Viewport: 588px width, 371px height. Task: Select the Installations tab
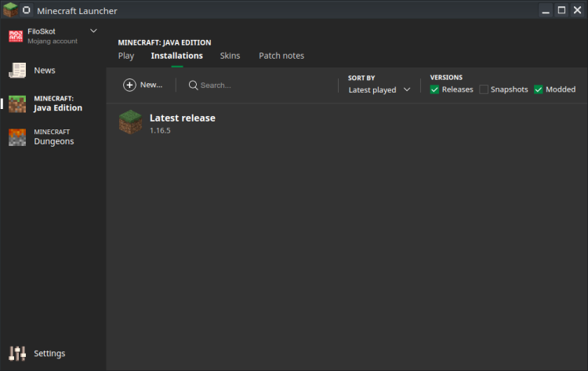click(x=176, y=56)
